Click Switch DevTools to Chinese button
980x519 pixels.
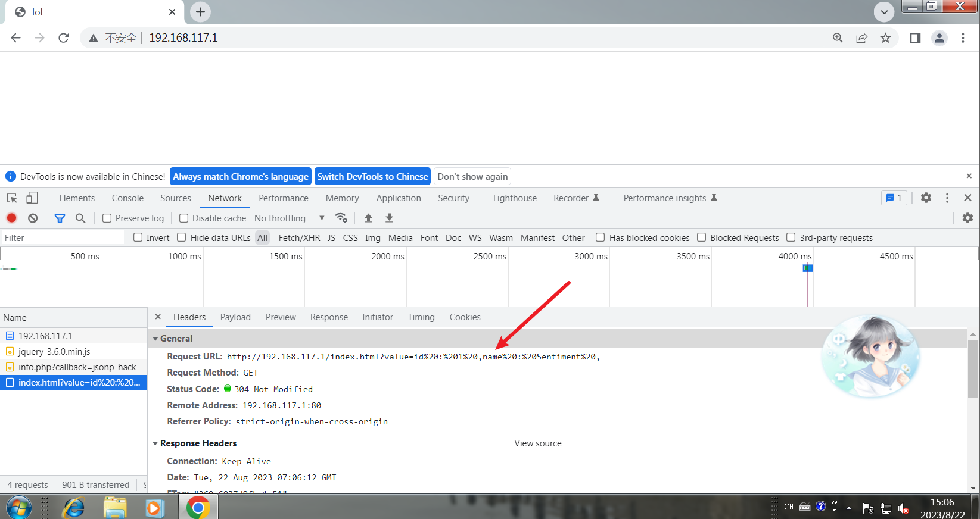[372, 176]
